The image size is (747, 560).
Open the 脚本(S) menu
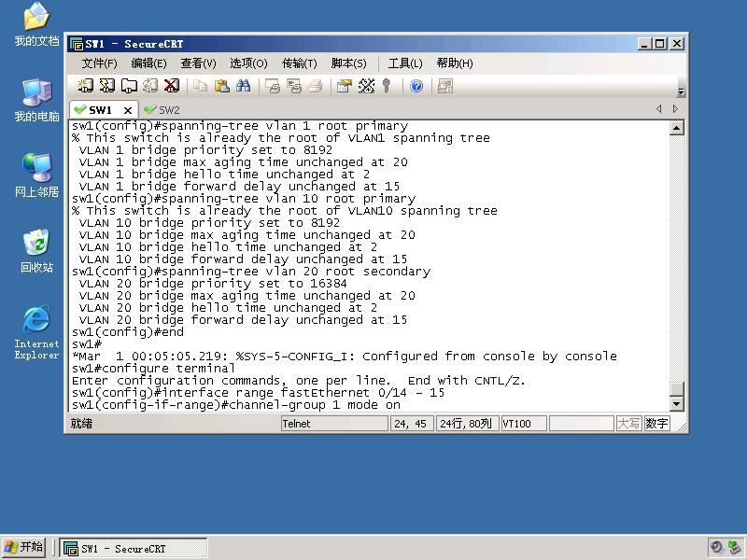pyautogui.click(x=348, y=63)
